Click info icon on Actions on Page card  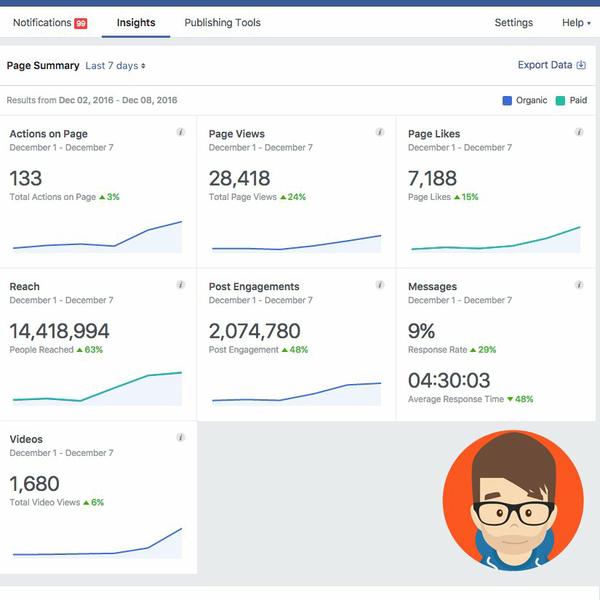(x=181, y=132)
